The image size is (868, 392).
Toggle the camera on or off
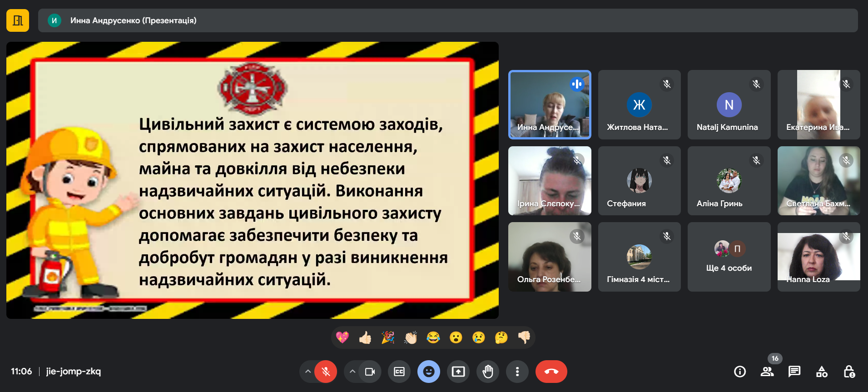[370, 372]
